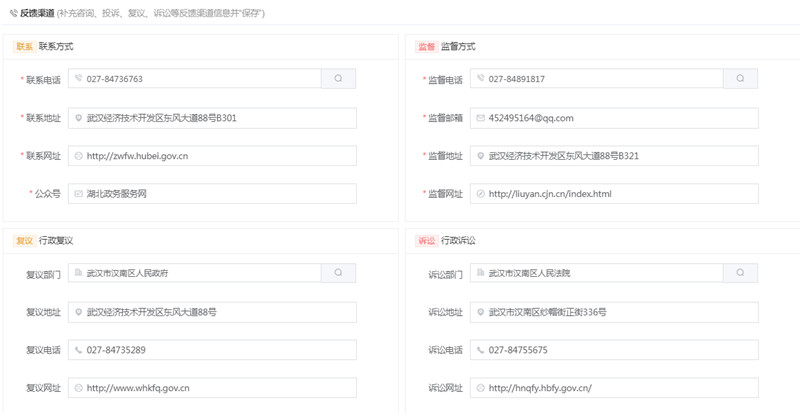Click search icon beside 诉讼部门 field

[740, 273]
